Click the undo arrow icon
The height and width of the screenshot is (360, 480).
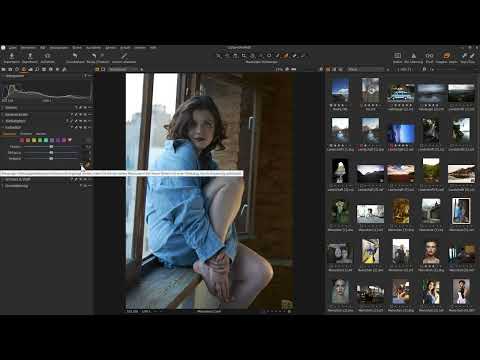tap(75, 56)
